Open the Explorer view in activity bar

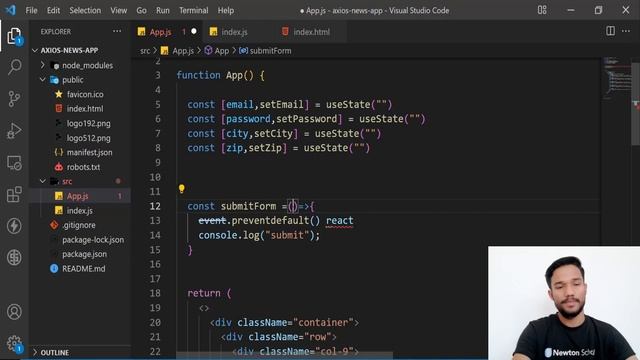14,36
